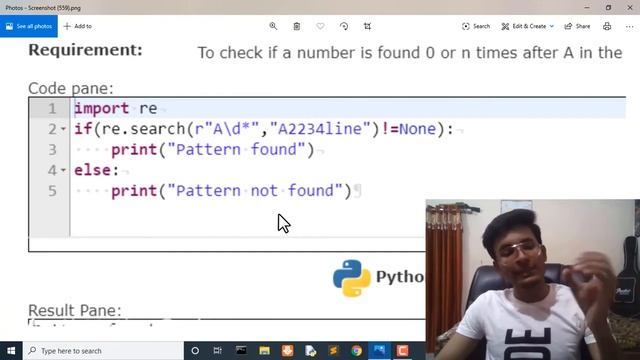Click the Zoom magnifier icon

click(273, 26)
